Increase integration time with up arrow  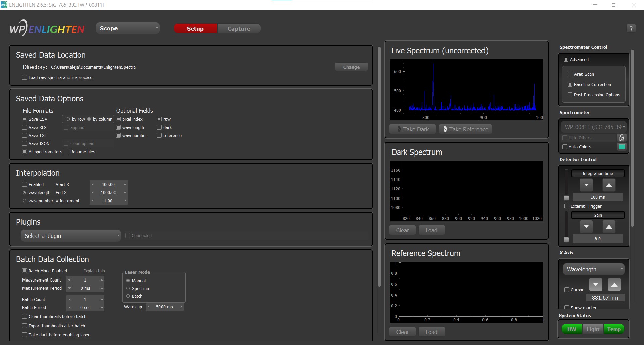coord(609,185)
